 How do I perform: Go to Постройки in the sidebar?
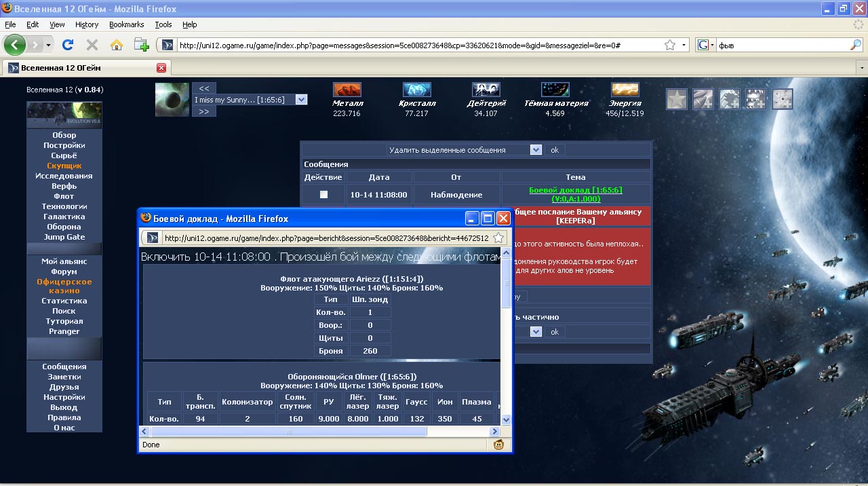(64, 145)
